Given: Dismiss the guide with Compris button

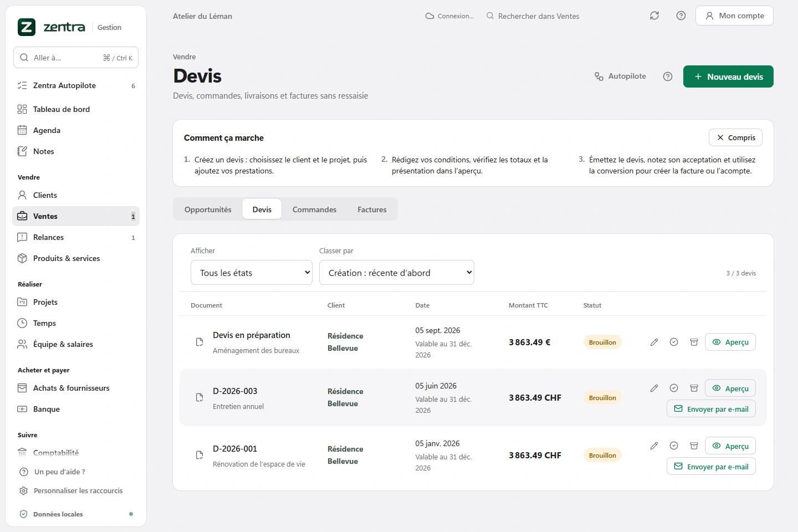Looking at the screenshot, I should tap(736, 137).
